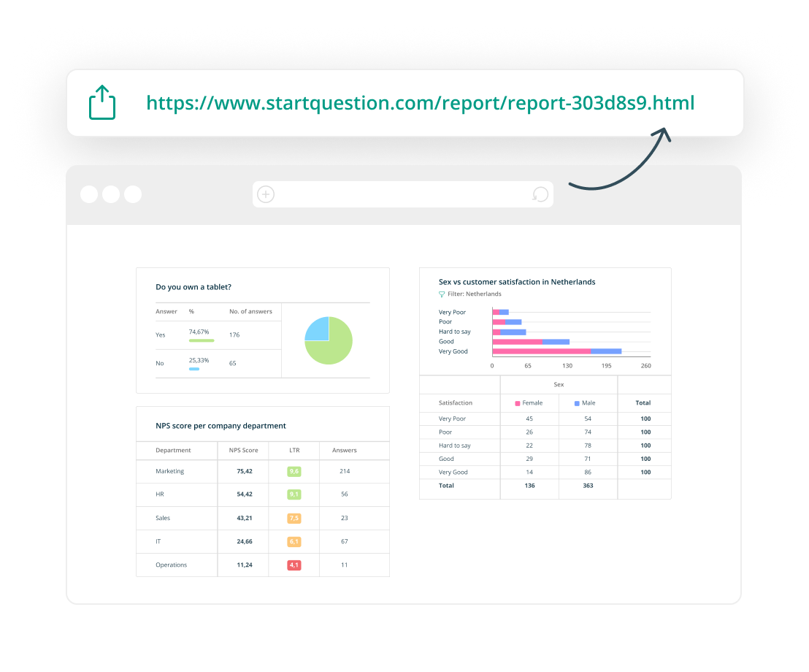Click the 7,5 LTR badge for Sales
This screenshot has width=809, height=672.
click(294, 518)
